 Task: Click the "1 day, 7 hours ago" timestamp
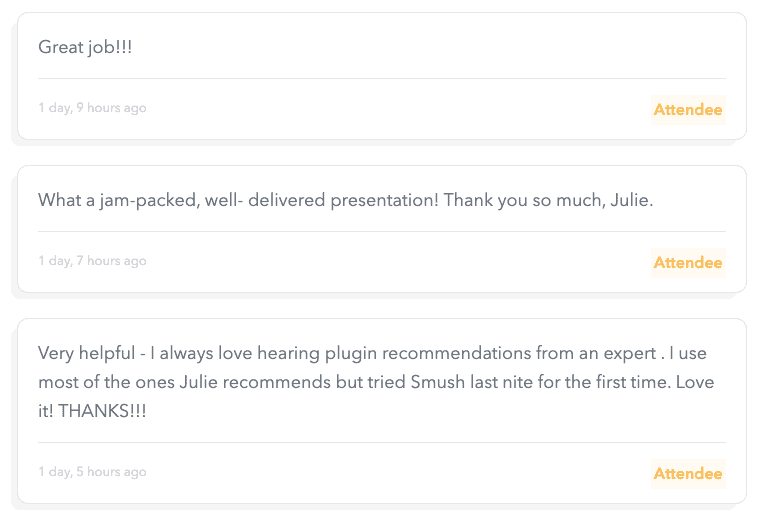(x=92, y=261)
